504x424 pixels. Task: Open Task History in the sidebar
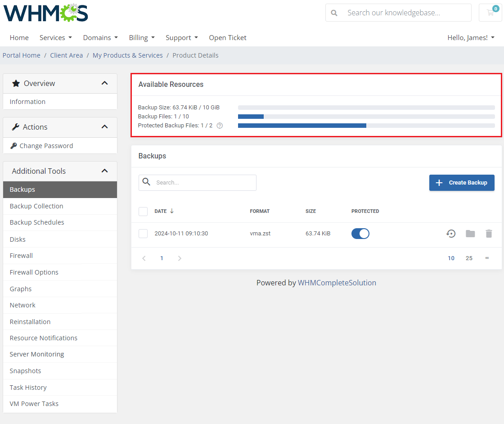pyautogui.click(x=60, y=388)
